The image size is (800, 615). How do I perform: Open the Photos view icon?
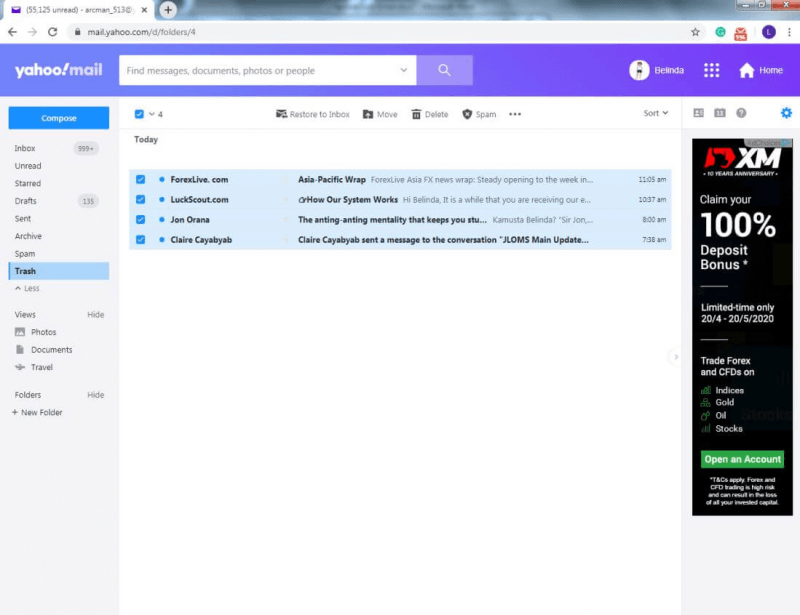20,332
